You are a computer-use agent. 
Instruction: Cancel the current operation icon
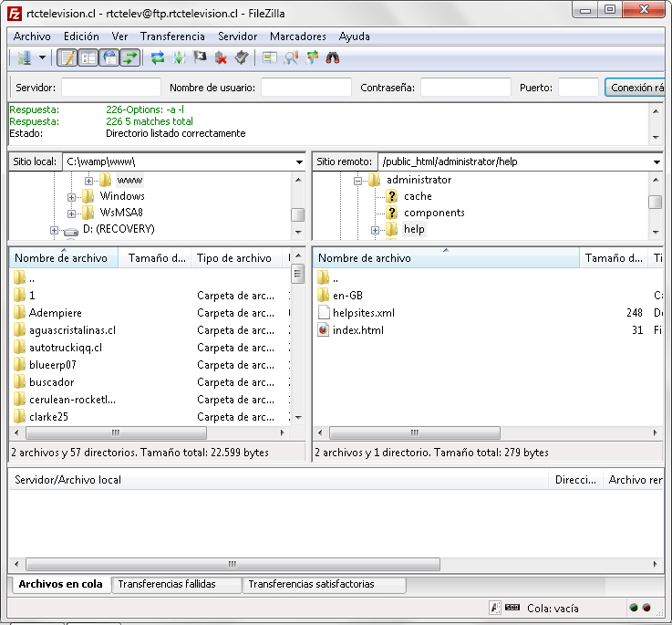tap(200, 57)
